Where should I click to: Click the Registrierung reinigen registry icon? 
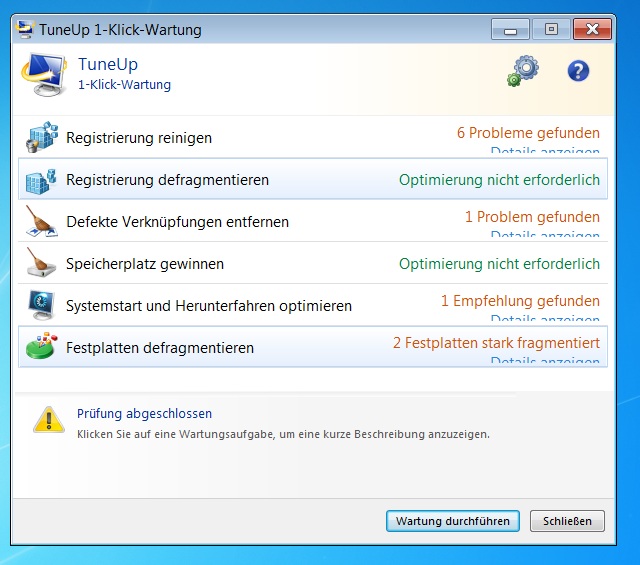(x=42, y=137)
